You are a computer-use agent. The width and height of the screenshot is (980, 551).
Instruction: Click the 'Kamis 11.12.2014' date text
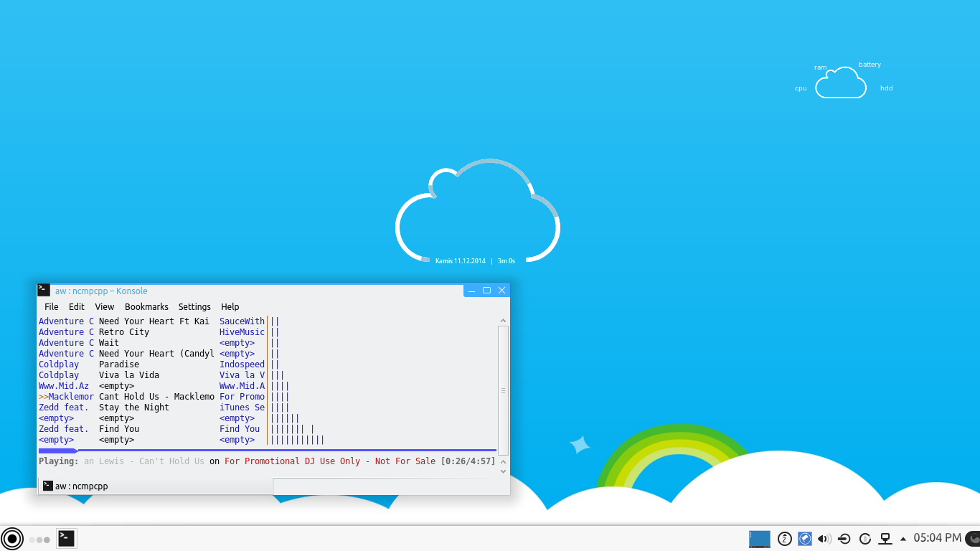(x=460, y=261)
